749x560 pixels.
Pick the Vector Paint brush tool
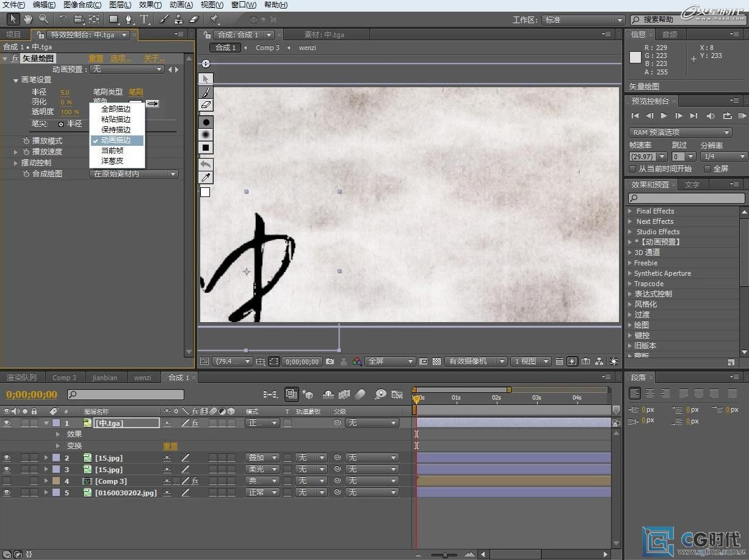(x=206, y=92)
